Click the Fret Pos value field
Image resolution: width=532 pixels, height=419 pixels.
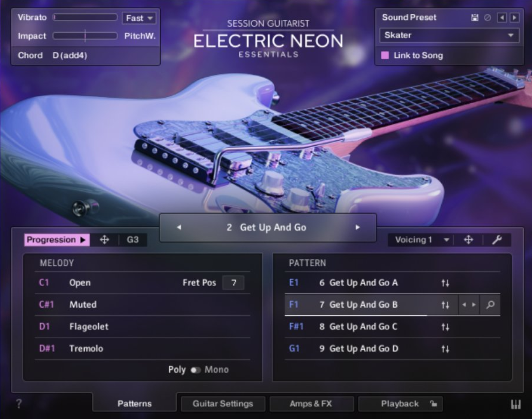pos(233,283)
